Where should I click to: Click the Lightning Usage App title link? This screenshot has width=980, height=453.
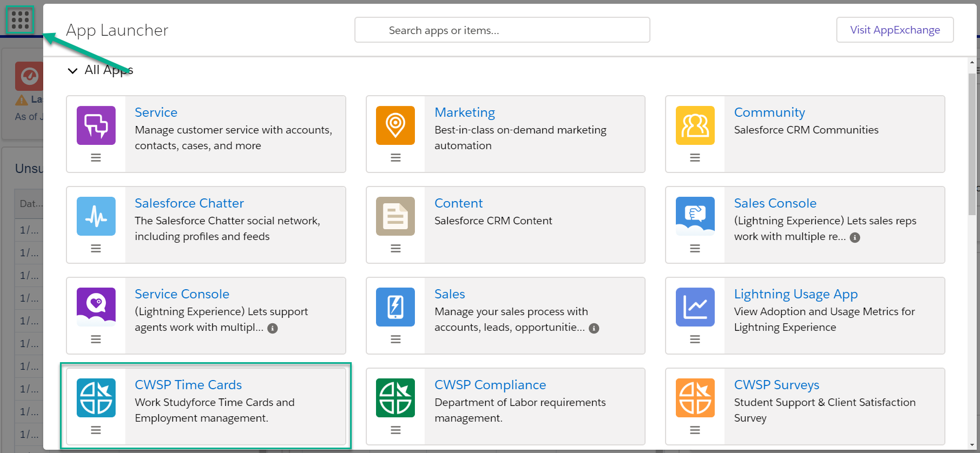(796, 294)
